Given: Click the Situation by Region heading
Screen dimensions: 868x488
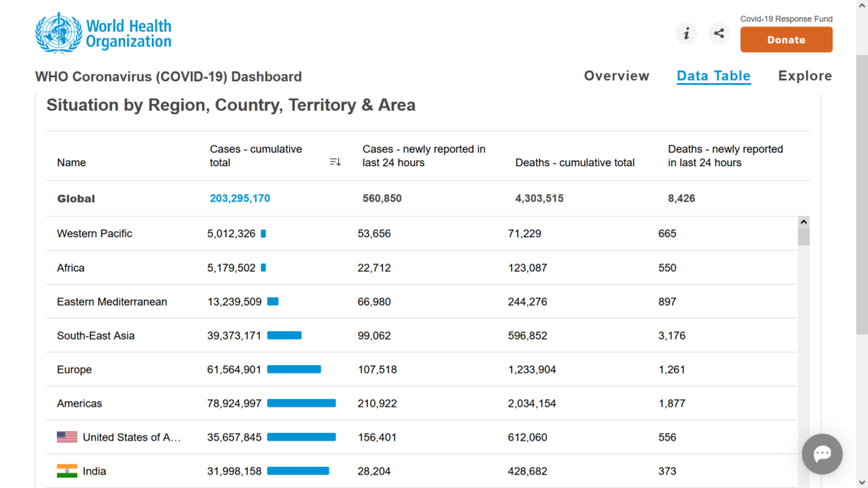Looking at the screenshot, I should (231, 105).
